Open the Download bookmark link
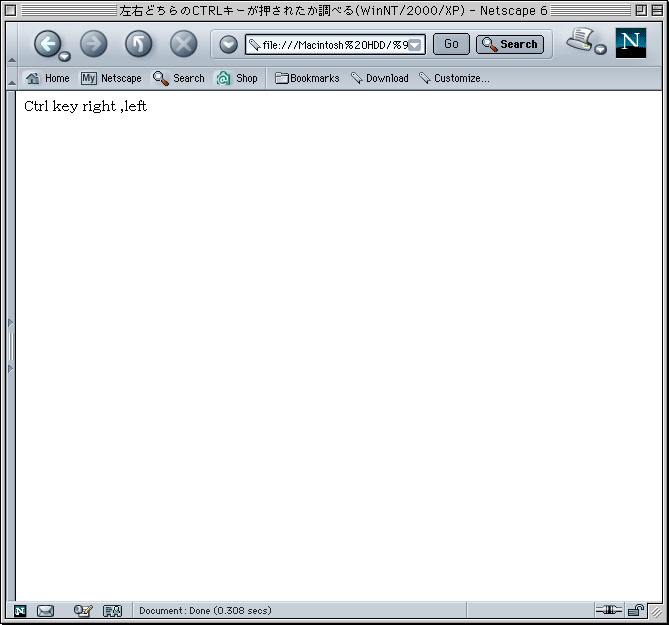The image size is (669, 625). click(380, 78)
